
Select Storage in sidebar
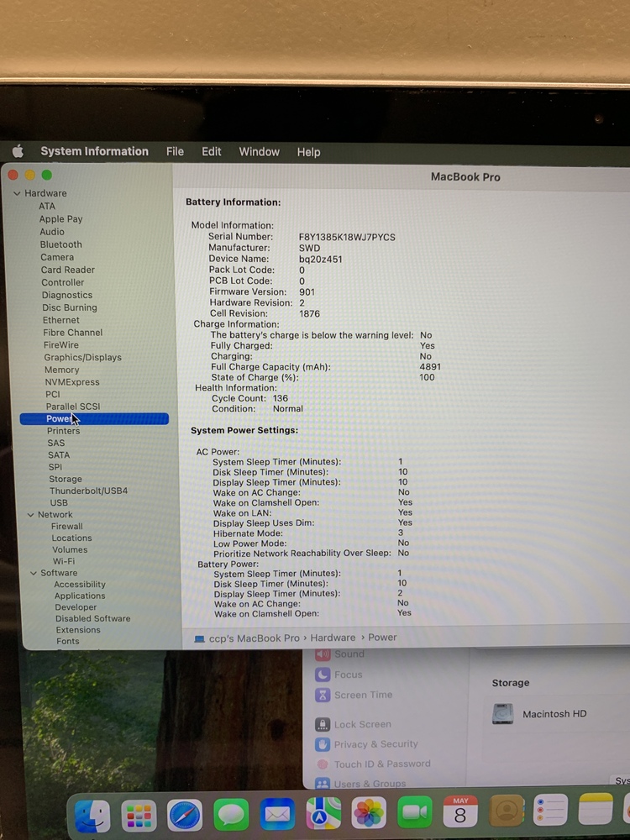pyautogui.click(x=66, y=479)
